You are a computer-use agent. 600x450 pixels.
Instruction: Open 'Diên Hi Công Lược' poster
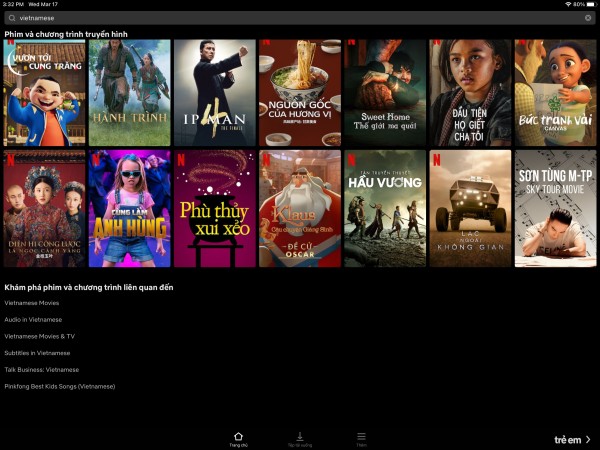(x=44, y=209)
